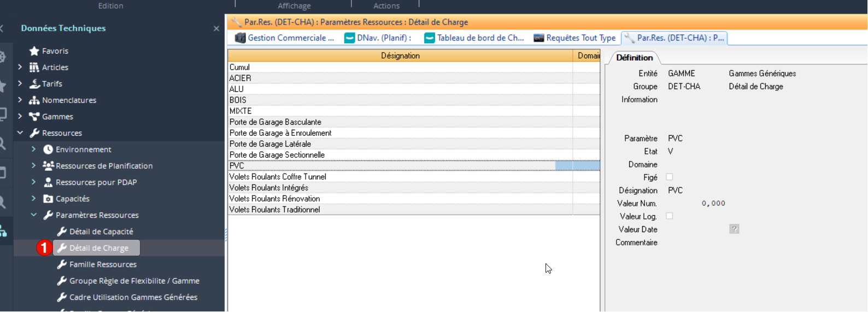The width and height of the screenshot is (868, 312).
Task: Close the Données Techniques panel
Action: pos(216,28)
